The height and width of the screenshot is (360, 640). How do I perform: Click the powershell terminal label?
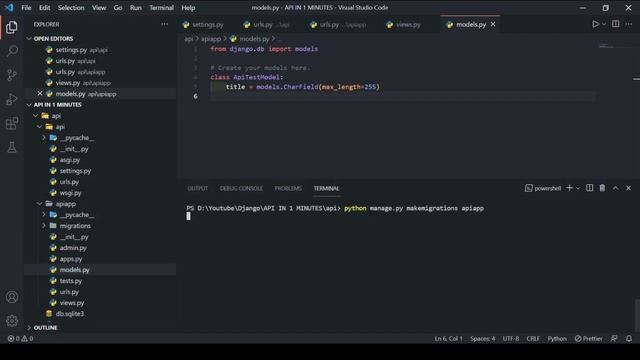(543, 188)
